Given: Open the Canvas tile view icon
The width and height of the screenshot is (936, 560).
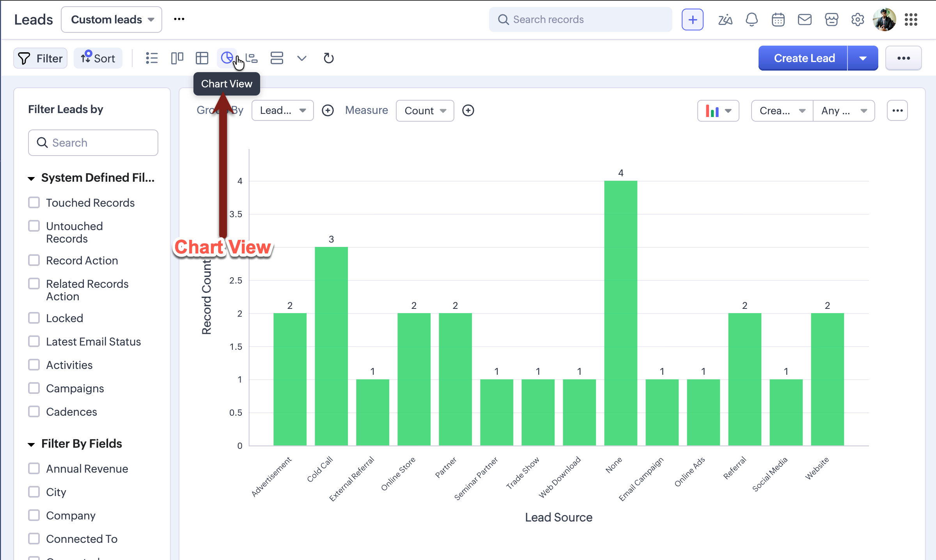Looking at the screenshot, I should (x=277, y=58).
